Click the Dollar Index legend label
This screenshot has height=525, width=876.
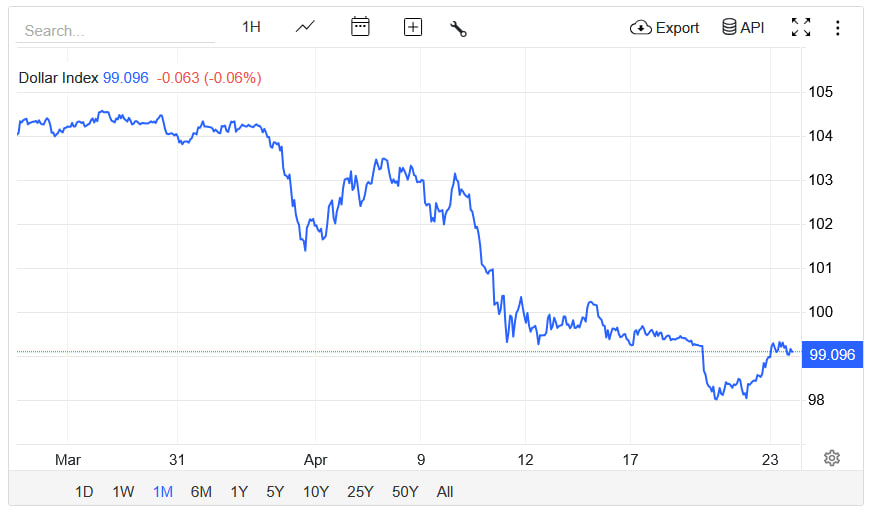click(58, 77)
